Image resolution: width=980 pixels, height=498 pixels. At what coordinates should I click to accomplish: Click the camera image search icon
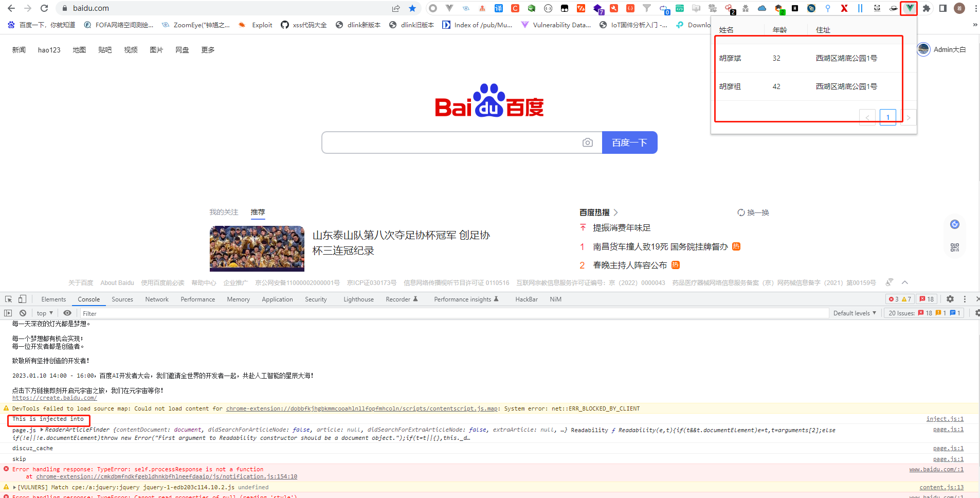pyautogui.click(x=588, y=143)
